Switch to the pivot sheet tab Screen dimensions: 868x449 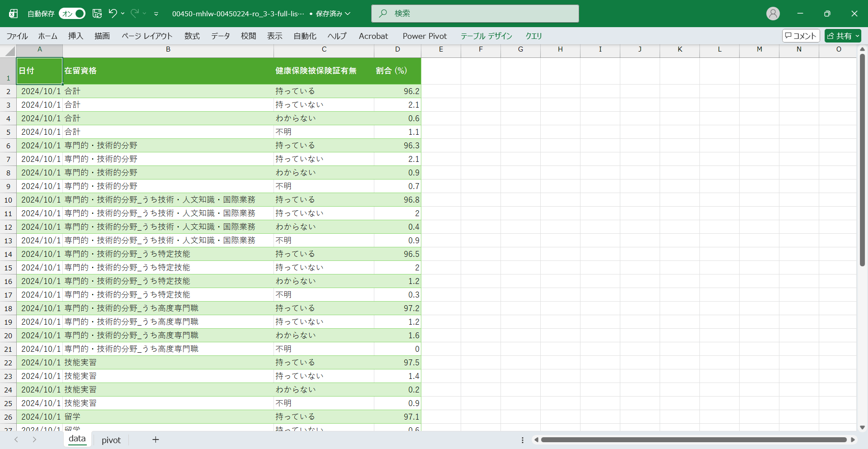[111, 440]
